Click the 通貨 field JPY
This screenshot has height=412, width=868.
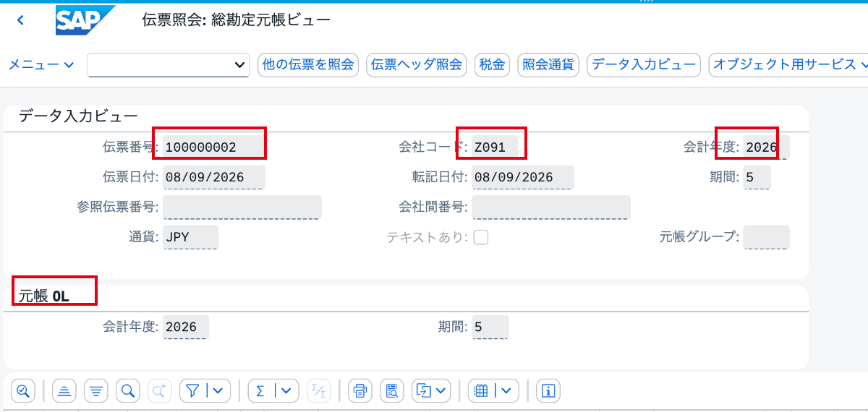[191, 237]
